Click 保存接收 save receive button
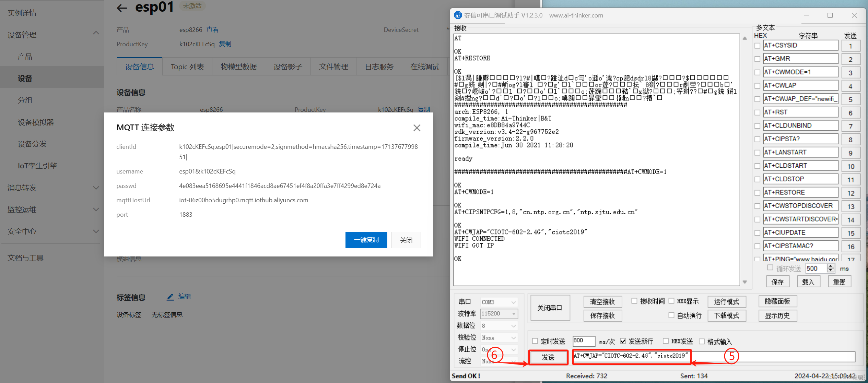Viewport: 868px width, 383px height. [x=602, y=315]
